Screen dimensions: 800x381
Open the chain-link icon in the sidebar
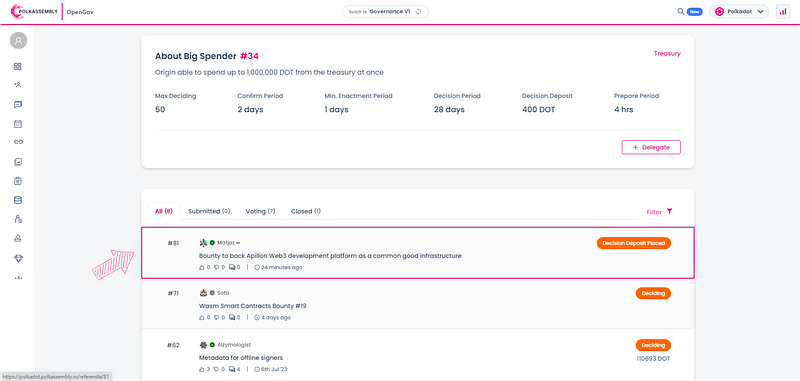coord(18,142)
